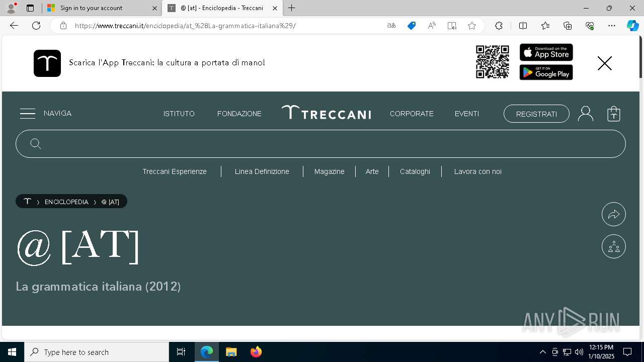Open the Magazine link
Viewport: 644px width, 362px height.
[x=330, y=171]
